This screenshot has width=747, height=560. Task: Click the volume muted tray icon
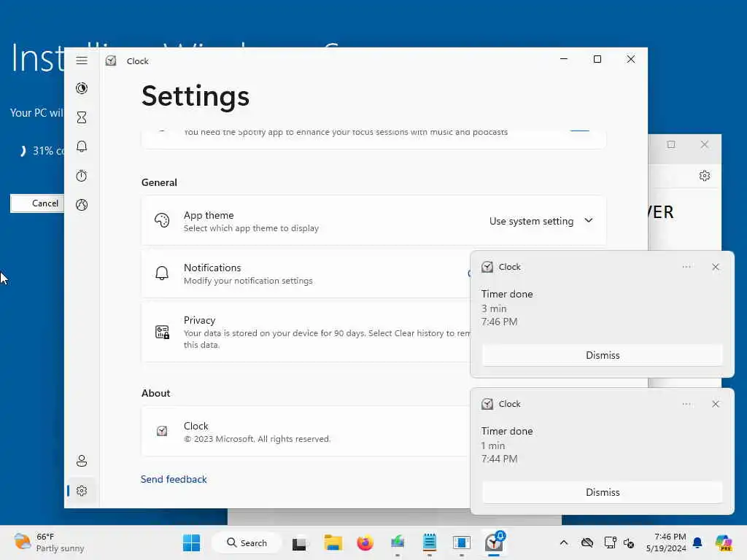[629, 542]
